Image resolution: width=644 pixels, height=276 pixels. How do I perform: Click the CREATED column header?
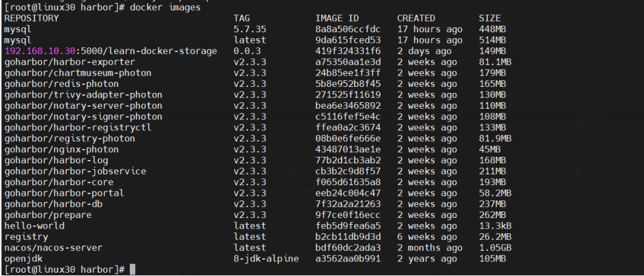pos(416,18)
